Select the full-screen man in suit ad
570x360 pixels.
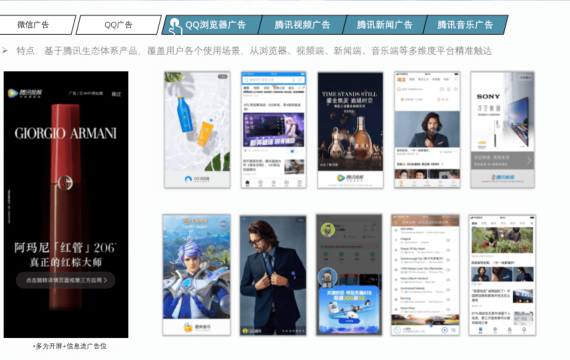tap(273, 275)
